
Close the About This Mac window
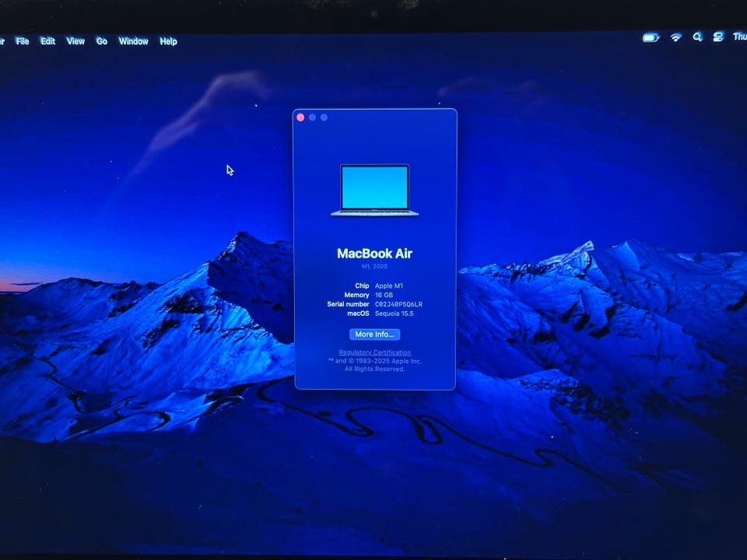[300, 117]
